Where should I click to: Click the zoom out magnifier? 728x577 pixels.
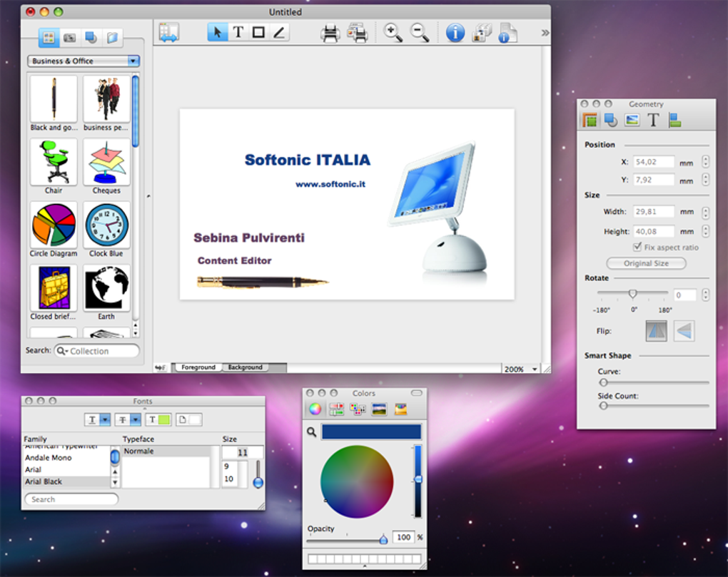coord(420,33)
